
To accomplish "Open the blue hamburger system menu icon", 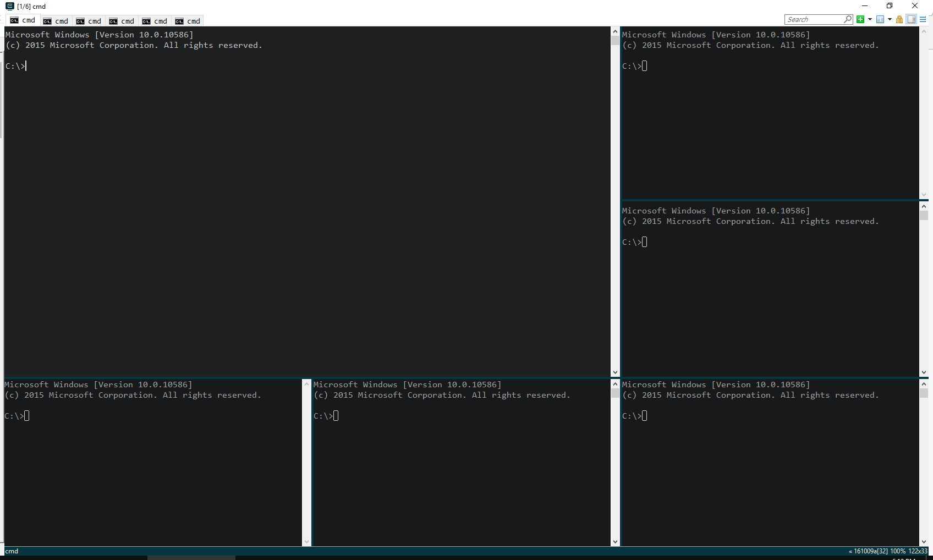I will pyautogui.click(x=923, y=19).
